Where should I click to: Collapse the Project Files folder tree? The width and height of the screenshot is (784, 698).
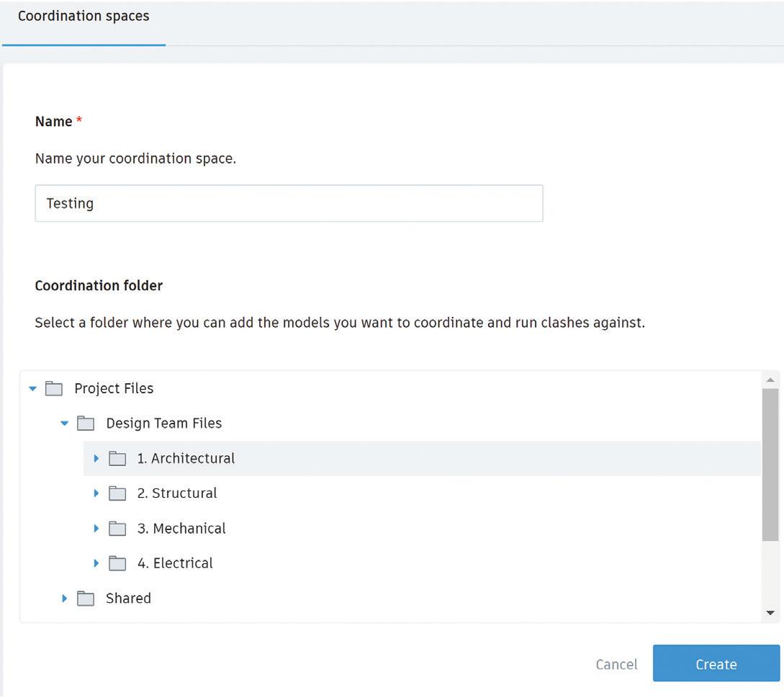click(x=33, y=389)
